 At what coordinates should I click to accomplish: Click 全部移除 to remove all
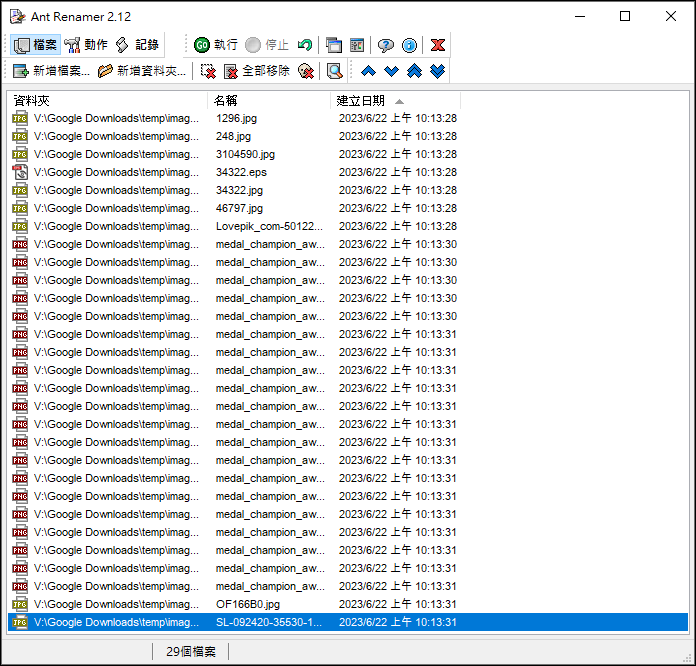pos(257,71)
